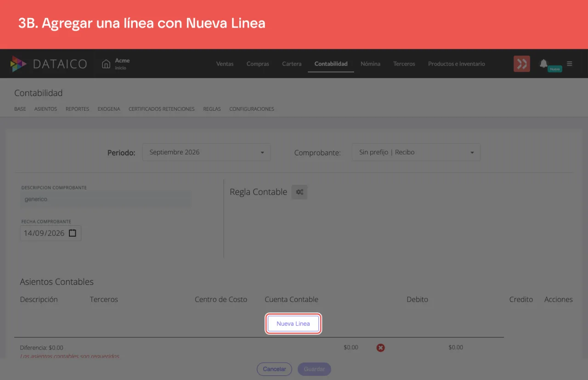Click the Nueva Linea button
The height and width of the screenshot is (380, 588).
click(293, 323)
